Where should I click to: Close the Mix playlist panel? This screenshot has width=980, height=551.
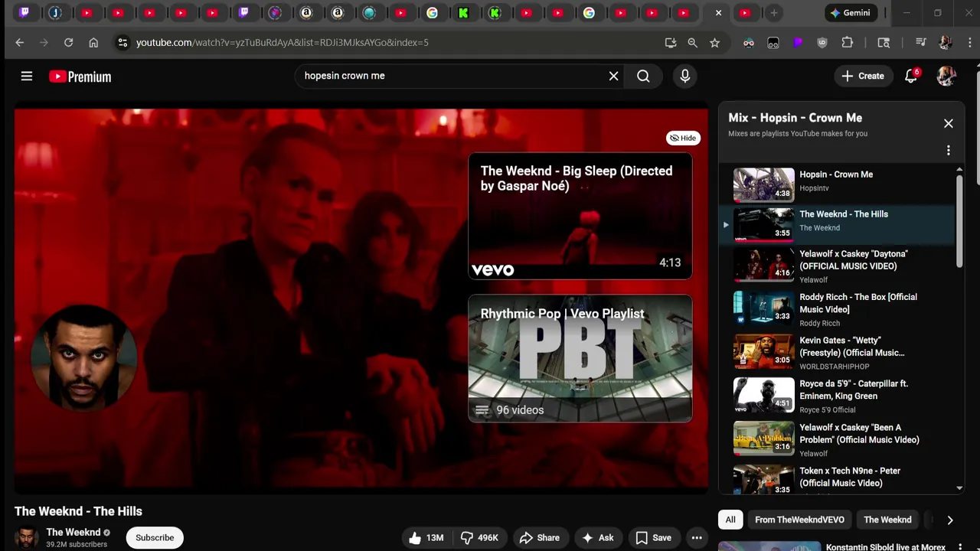pos(948,123)
